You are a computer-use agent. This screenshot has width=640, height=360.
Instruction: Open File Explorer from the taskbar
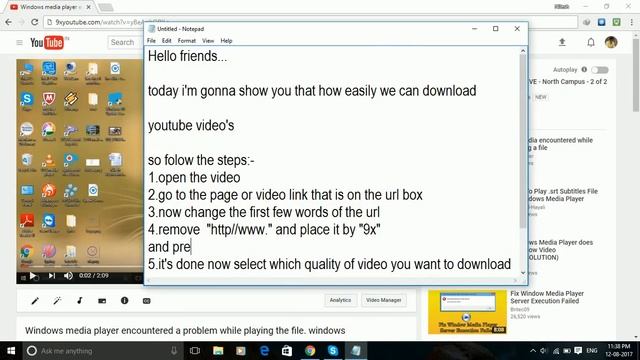click(x=218, y=351)
